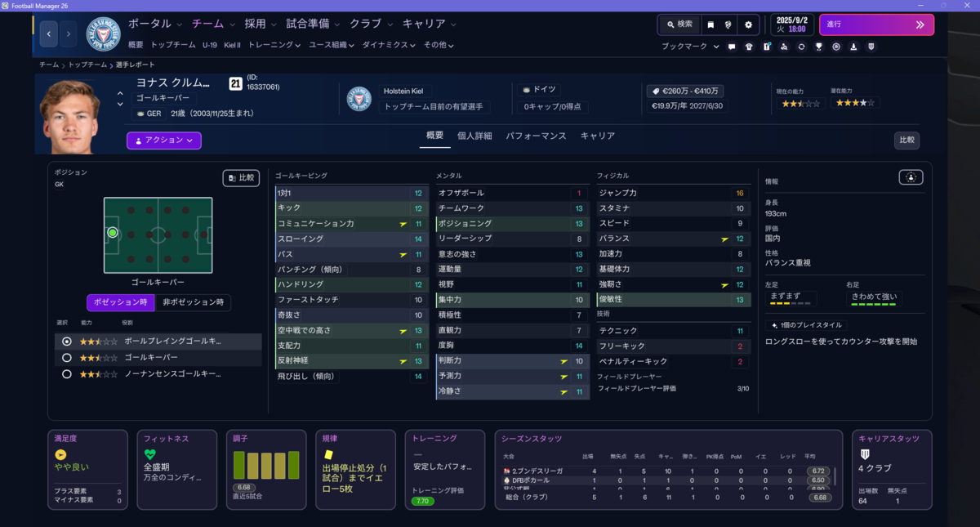
Task: Switch to player profile キャリア tab
Action: click(598, 136)
